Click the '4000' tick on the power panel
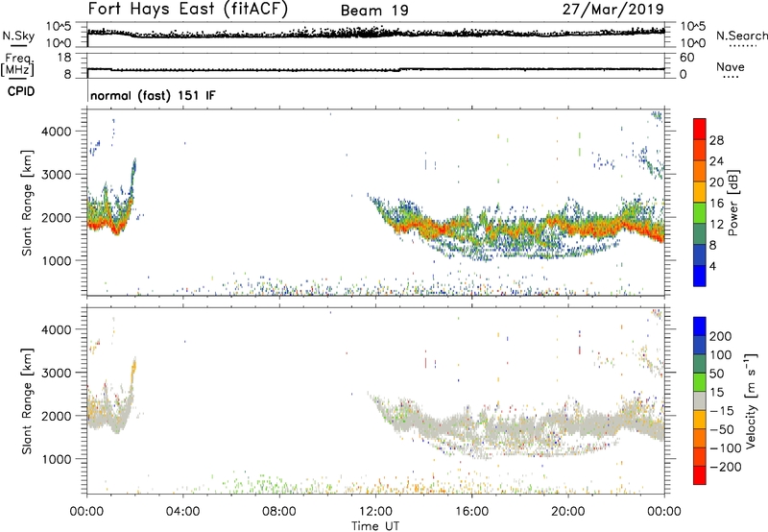The height and width of the screenshot is (532, 768). pos(56,132)
